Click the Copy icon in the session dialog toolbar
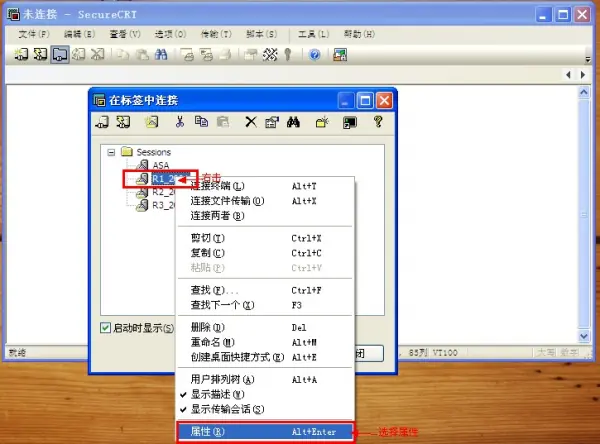This screenshot has width=600, height=444. coord(201,122)
